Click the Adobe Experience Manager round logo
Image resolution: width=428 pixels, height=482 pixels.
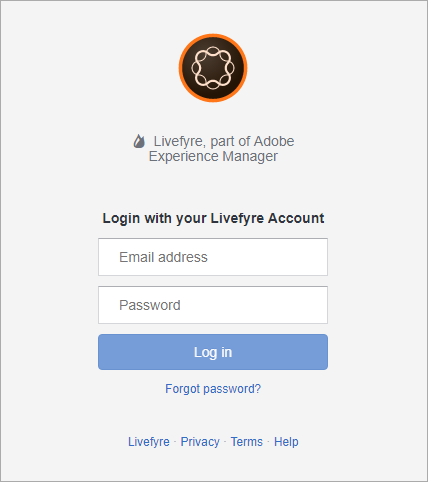(213, 68)
